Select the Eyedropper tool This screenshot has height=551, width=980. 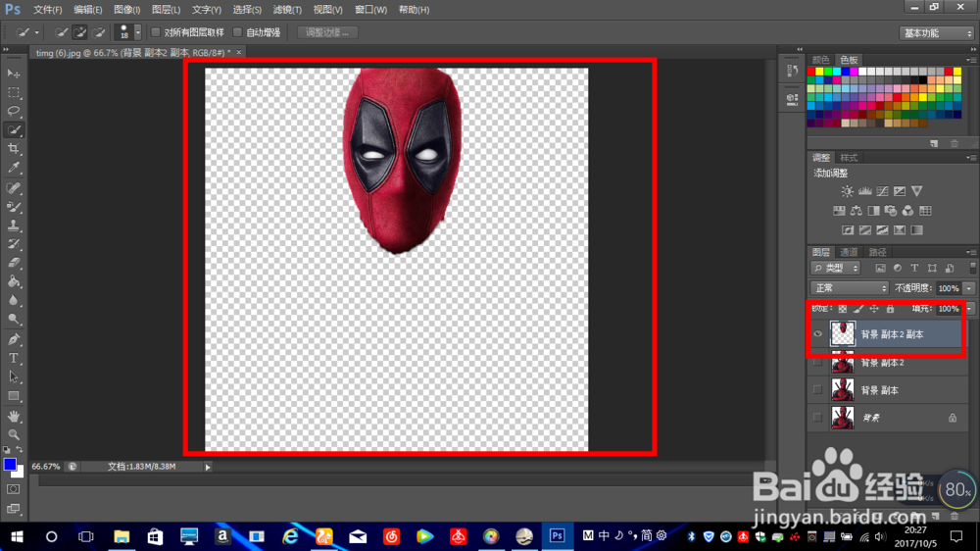tap(14, 168)
